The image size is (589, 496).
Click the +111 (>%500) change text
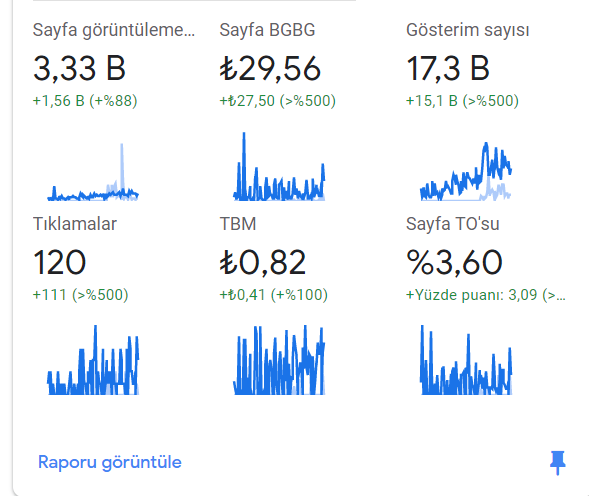pyautogui.click(x=80, y=295)
